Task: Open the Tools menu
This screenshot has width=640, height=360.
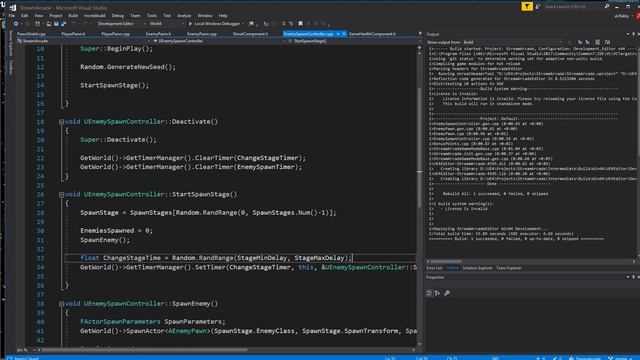Action: (152, 16)
